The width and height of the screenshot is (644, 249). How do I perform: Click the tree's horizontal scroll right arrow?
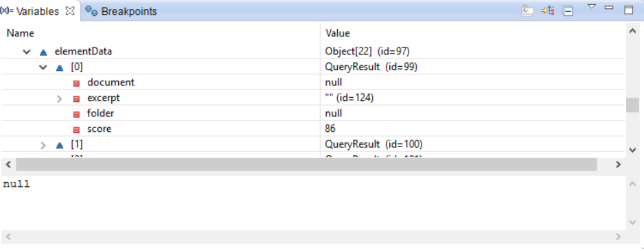(618, 164)
